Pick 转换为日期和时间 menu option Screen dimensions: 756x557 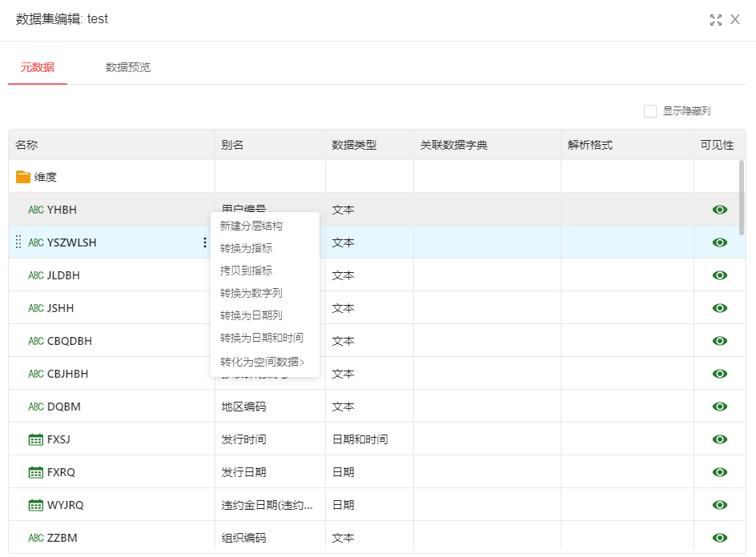pos(261,338)
